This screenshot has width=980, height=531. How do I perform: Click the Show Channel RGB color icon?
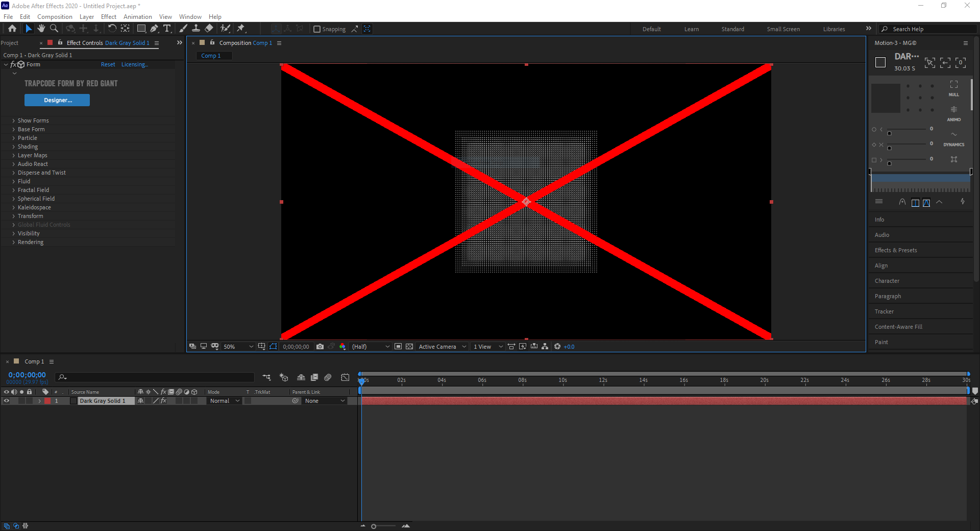click(x=342, y=347)
